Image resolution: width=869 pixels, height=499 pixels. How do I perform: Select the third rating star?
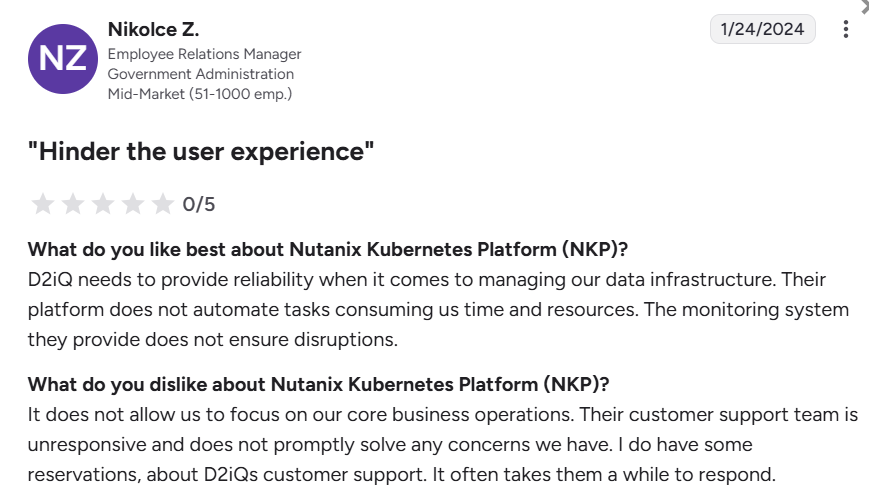(x=103, y=204)
